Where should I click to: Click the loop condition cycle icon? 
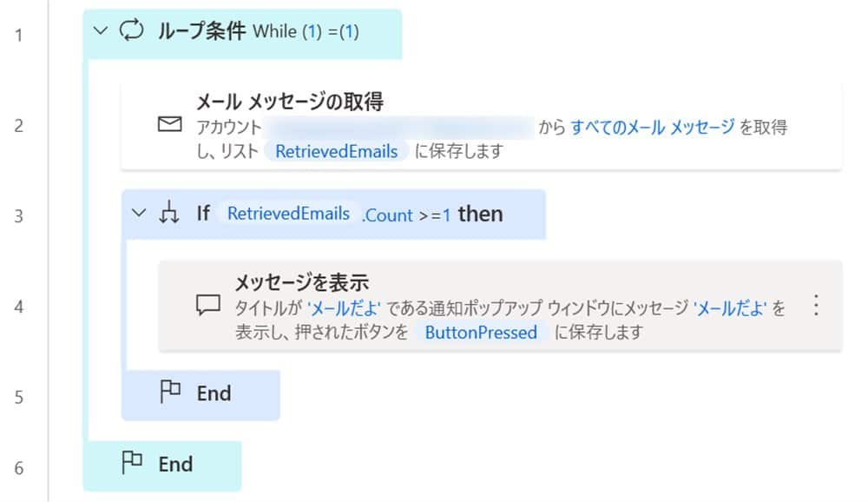[x=130, y=31]
